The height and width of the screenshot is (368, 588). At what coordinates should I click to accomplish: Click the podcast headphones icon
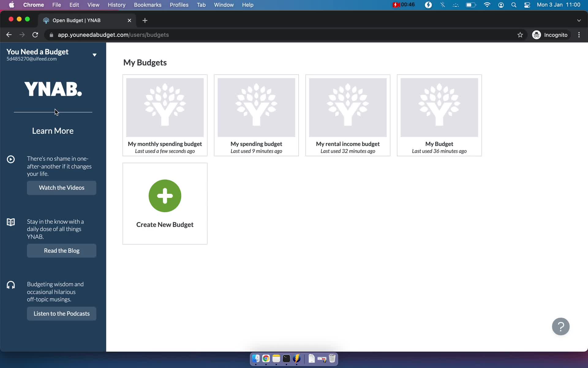(11, 285)
